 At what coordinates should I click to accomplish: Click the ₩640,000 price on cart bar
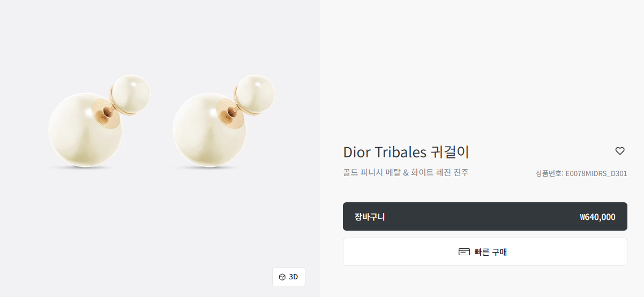tap(597, 217)
